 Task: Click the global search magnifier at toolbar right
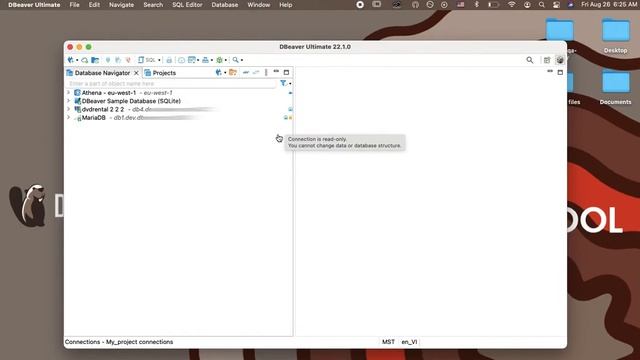(530, 60)
